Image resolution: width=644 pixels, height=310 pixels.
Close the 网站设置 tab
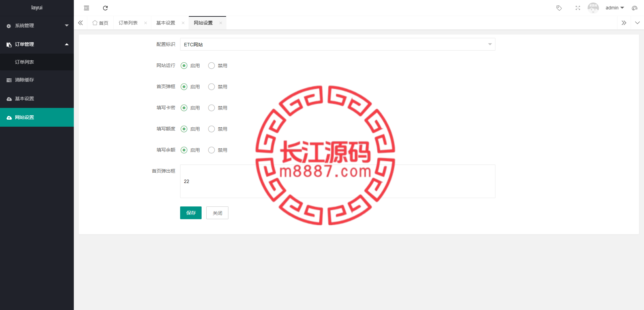[x=221, y=23]
